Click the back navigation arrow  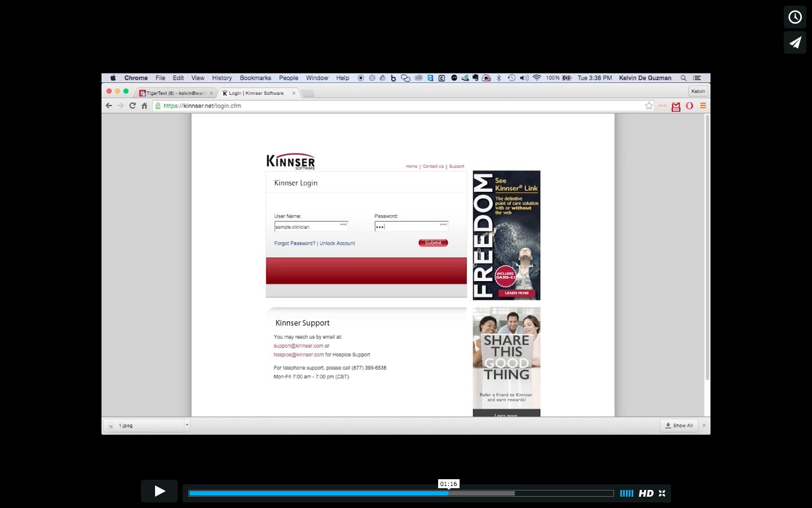coord(109,106)
